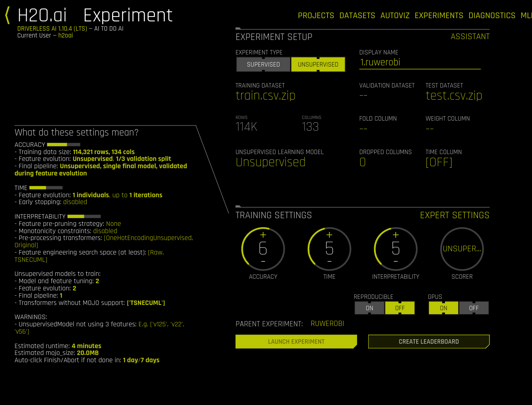Increase time dial with plus sign

point(329,235)
